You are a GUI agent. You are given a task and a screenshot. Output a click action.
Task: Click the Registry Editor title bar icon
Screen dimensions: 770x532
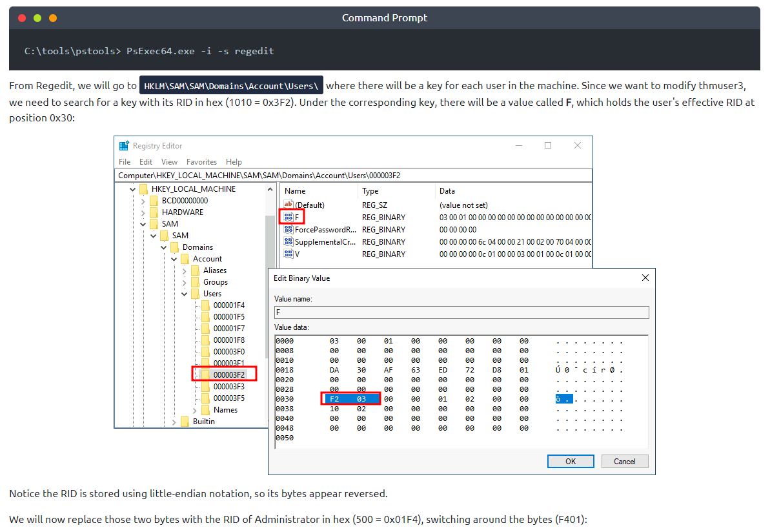[124, 146]
